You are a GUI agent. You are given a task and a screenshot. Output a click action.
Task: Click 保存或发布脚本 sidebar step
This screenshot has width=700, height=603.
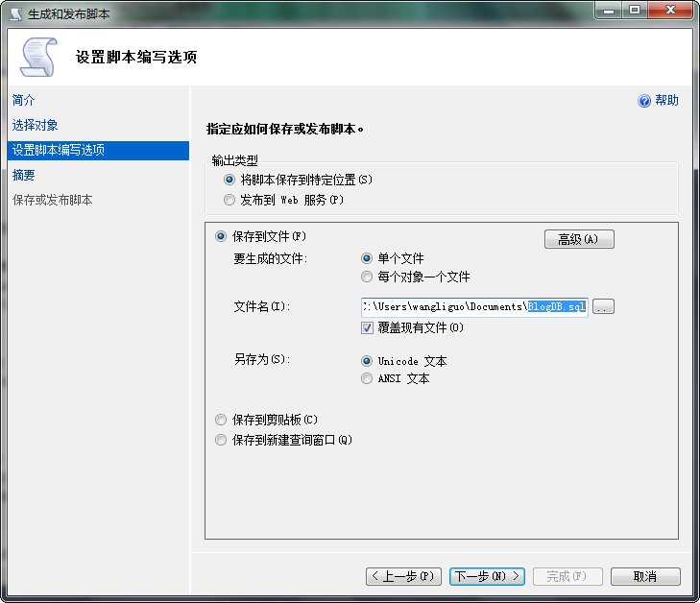click(53, 200)
